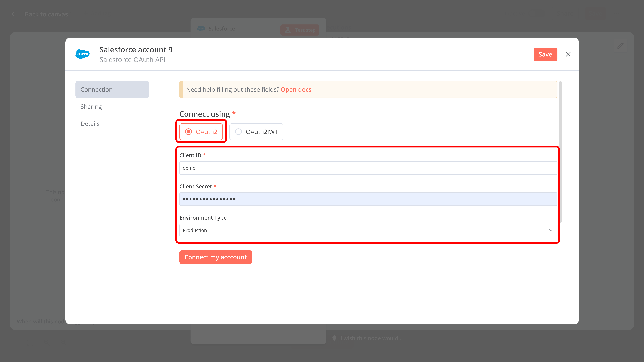Focus the Client Secret password field
Viewport: 644px width, 362px height.
tap(368, 199)
